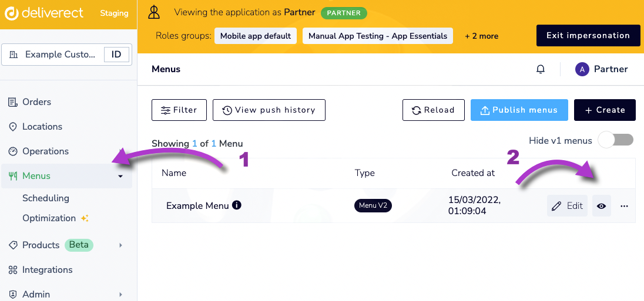Click the Example Customer account selector
This screenshot has height=301, width=644.
point(59,55)
